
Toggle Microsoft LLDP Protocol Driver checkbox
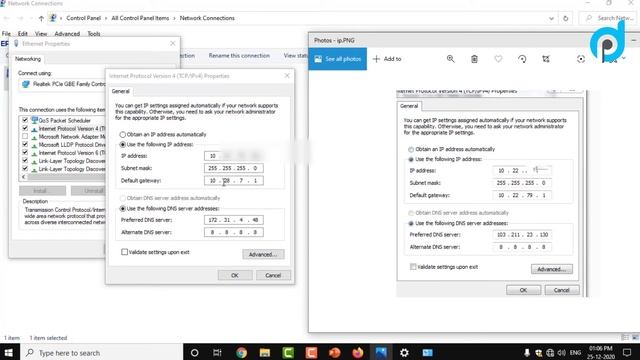[x=25, y=144]
